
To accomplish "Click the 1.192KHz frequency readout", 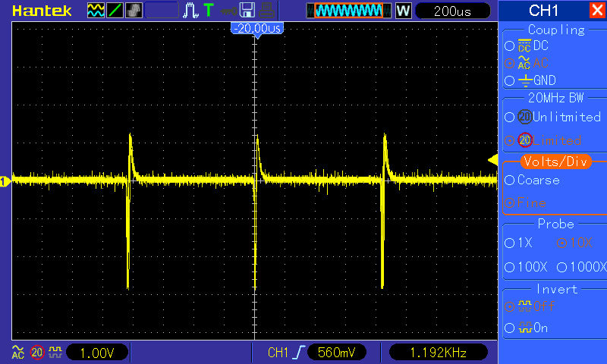I will pos(438,353).
